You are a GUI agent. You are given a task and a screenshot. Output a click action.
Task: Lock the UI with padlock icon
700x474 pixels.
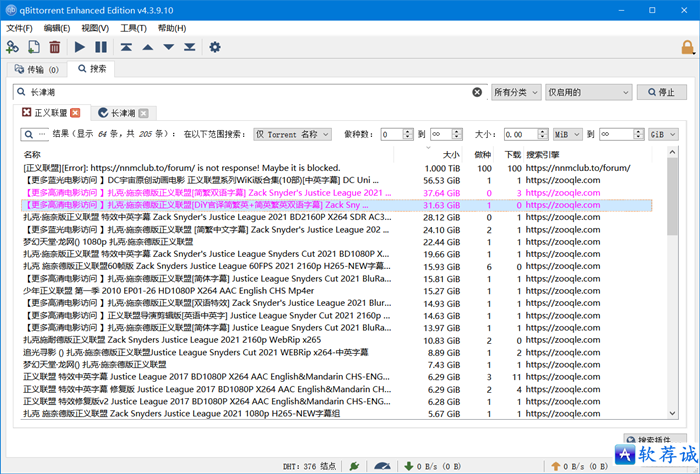pyautogui.click(x=688, y=47)
